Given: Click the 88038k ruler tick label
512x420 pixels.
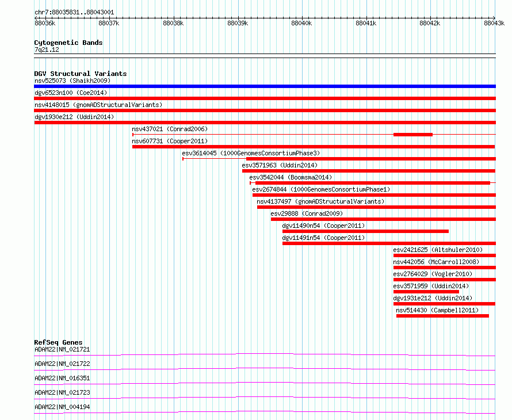Looking at the screenshot, I should click(173, 23).
